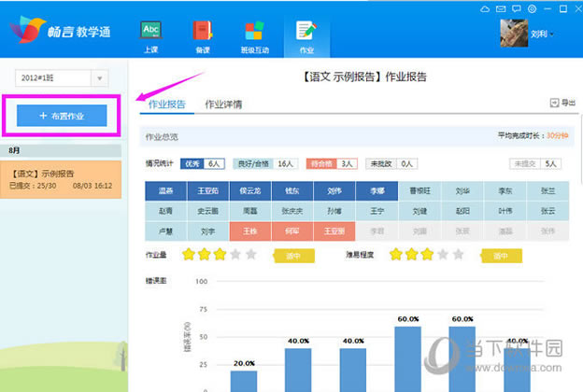Click the 布置作业 assign homework button

(61, 117)
